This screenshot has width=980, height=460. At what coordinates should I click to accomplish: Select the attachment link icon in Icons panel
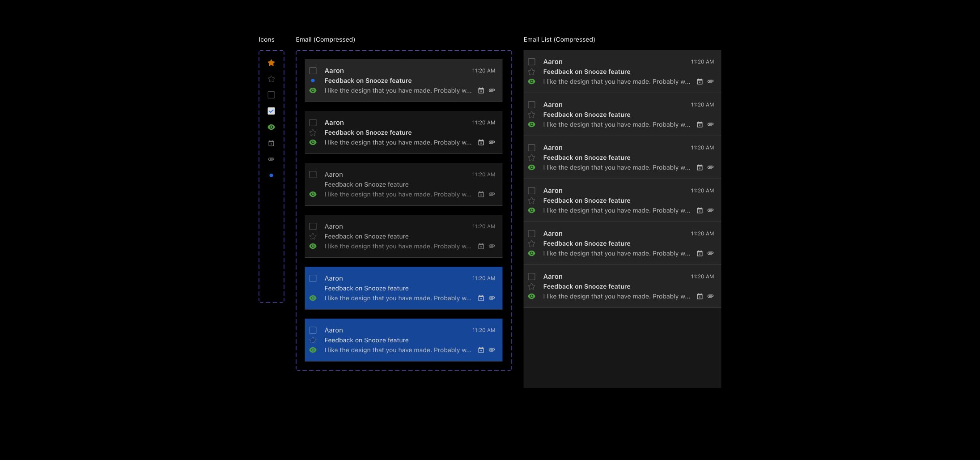(271, 159)
